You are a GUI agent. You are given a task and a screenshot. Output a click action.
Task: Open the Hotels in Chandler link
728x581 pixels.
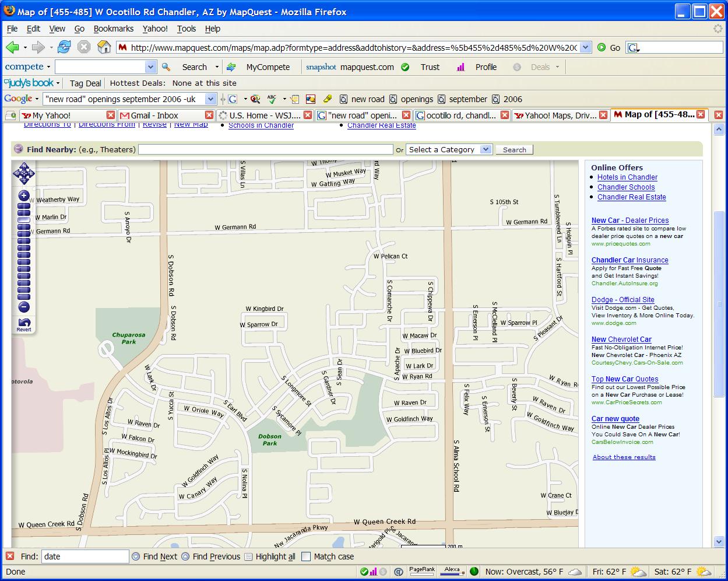(x=627, y=177)
